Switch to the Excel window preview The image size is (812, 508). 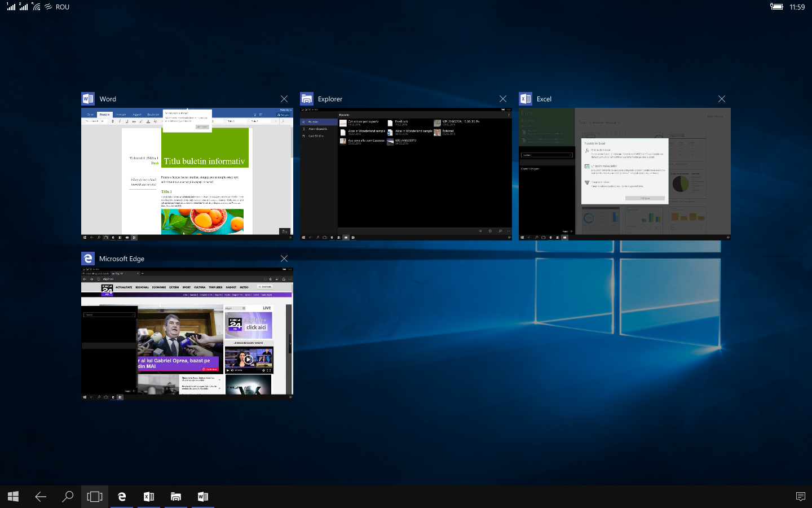625,174
